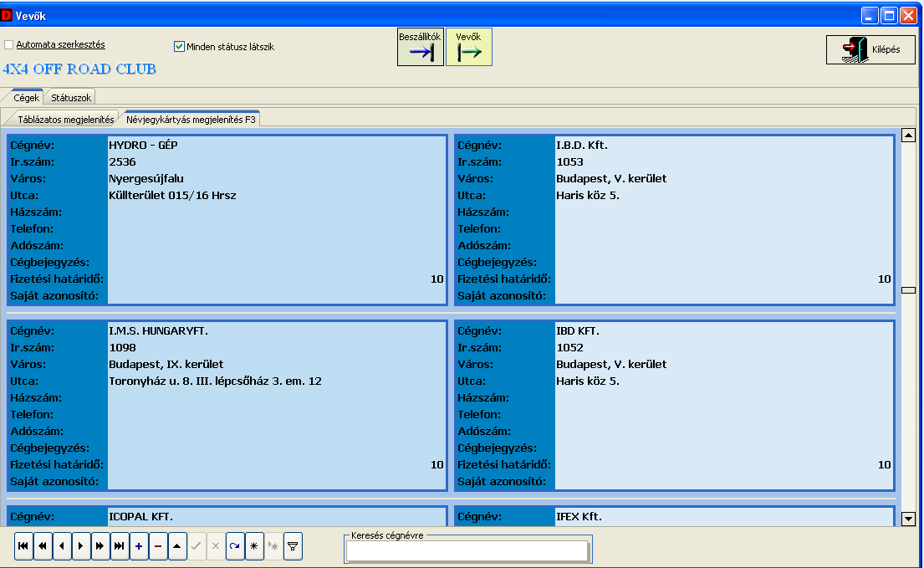Close the Vevők window

[908, 16]
